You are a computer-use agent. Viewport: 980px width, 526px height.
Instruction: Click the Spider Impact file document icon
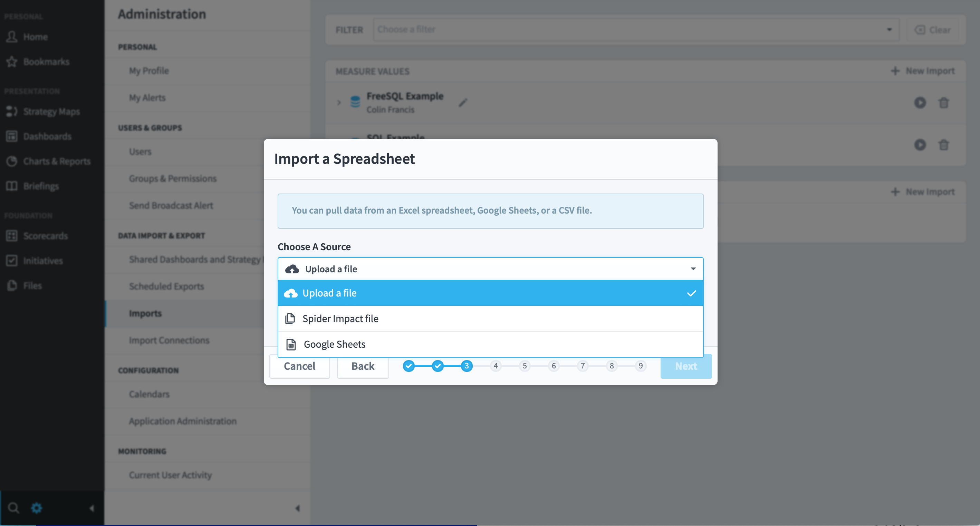click(290, 318)
